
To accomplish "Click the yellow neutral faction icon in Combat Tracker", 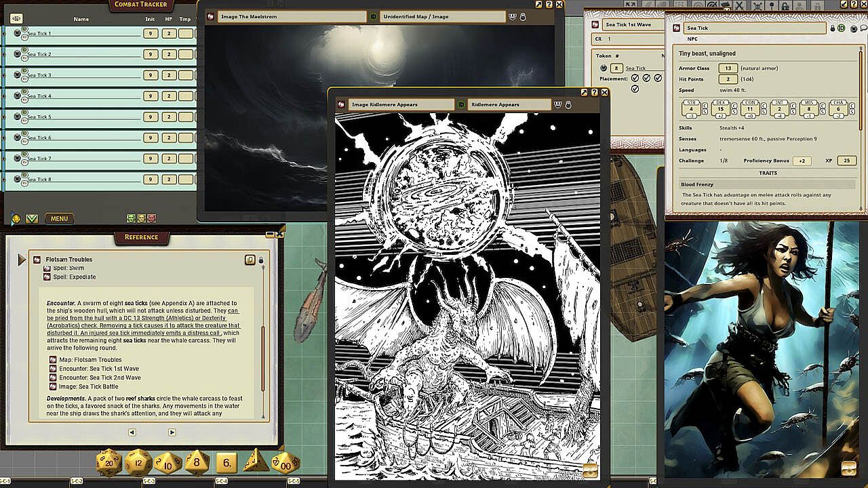I will tap(141, 218).
